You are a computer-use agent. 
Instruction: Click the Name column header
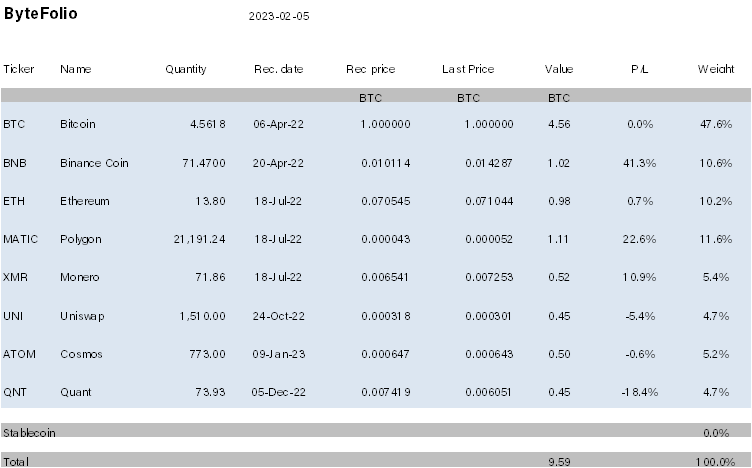[x=75, y=69]
